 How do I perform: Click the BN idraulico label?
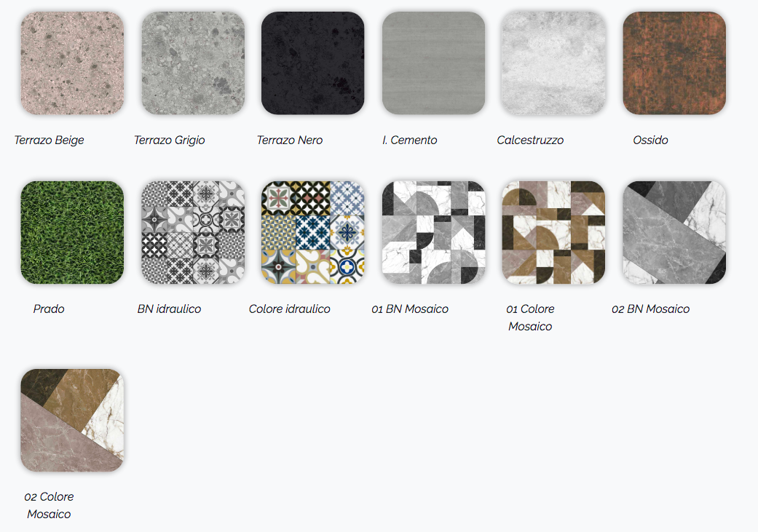click(169, 309)
